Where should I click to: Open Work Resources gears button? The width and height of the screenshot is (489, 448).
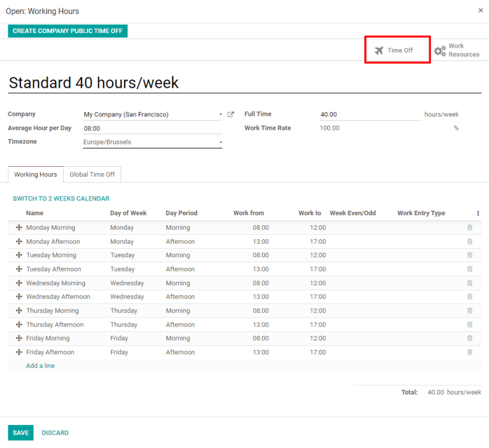tap(457, 50)
